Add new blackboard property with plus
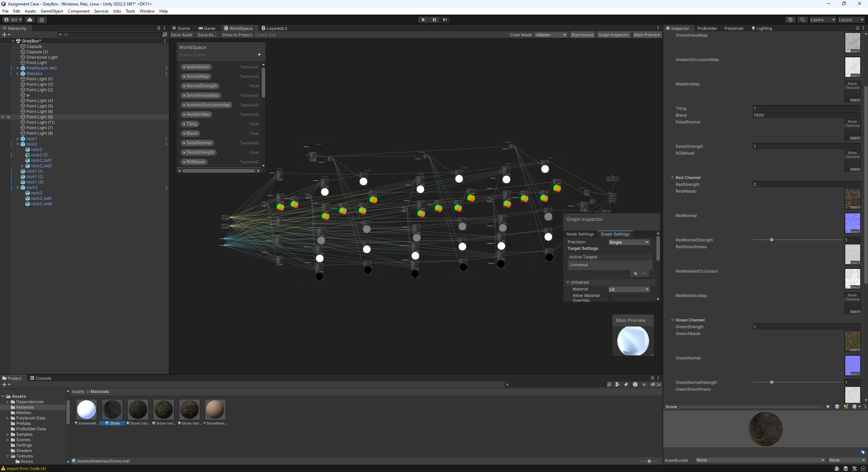 tap(259, 55)
